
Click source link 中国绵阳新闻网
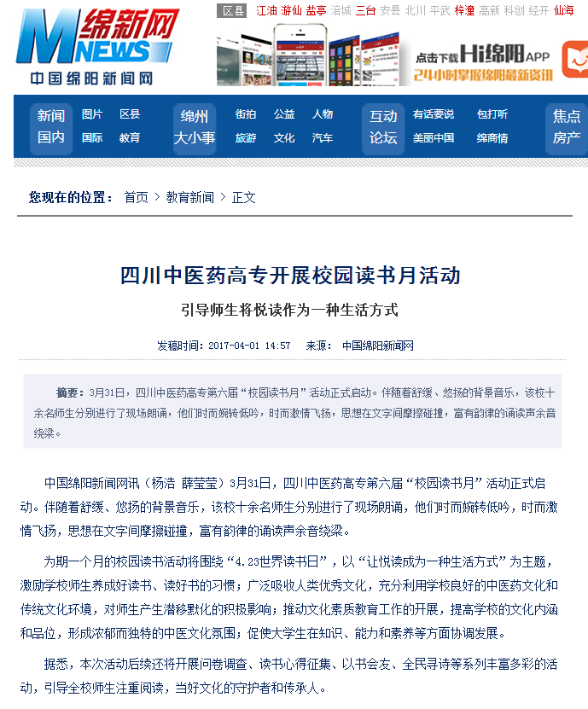pos(378,346)
